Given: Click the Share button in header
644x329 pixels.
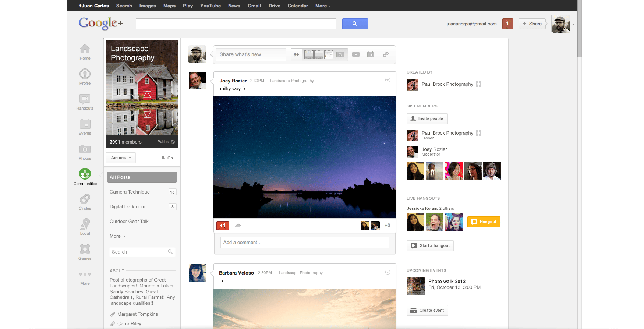Looking at the screenshot, I should pyautogui.click(x=532, y=24).
